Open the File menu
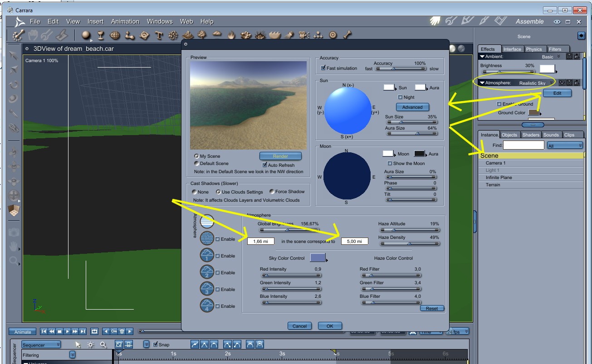Screen dimensions: 592x364 point(35,21)
